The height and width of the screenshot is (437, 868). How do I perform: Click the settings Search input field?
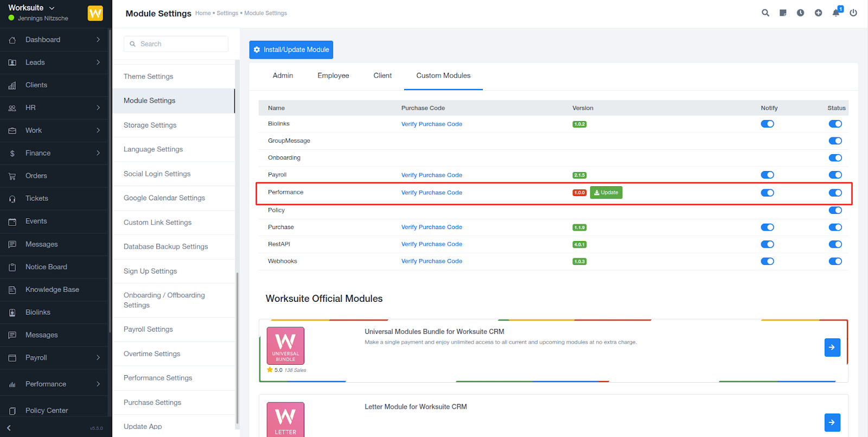176,44
